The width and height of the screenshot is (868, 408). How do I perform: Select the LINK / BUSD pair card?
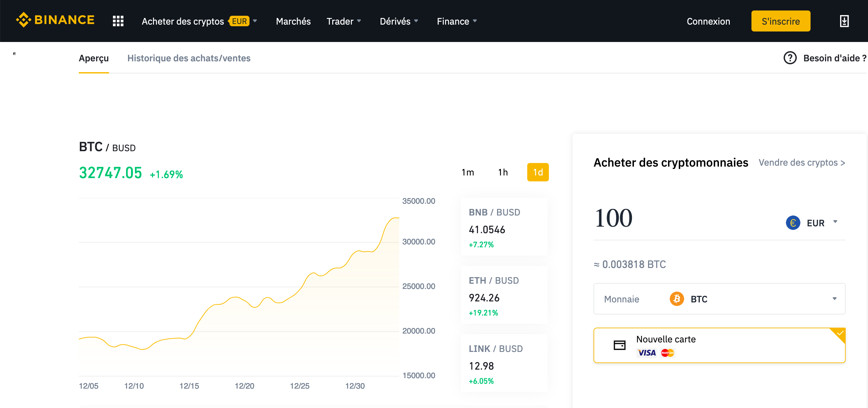pos(504,363)
